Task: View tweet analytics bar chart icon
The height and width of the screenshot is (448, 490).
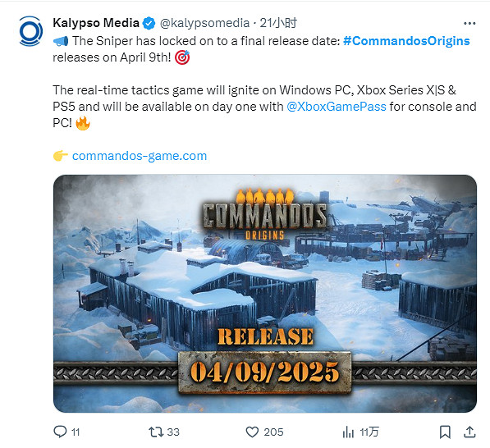Action: tap(348, 432)
